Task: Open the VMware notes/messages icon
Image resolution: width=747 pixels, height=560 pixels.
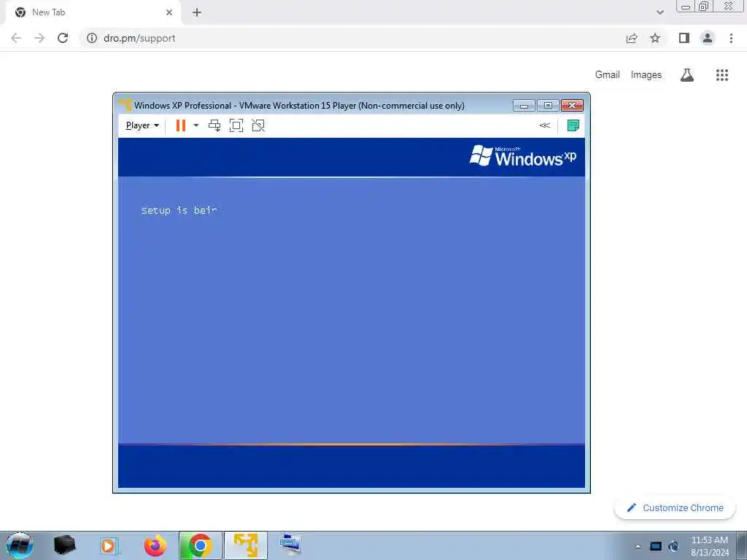Action: 573,125
